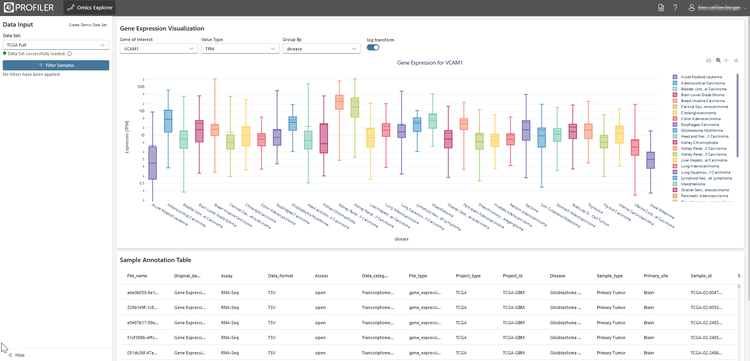Click the legend vertical scrollbar
750x361 pixels.
click(x=737, y=115)
